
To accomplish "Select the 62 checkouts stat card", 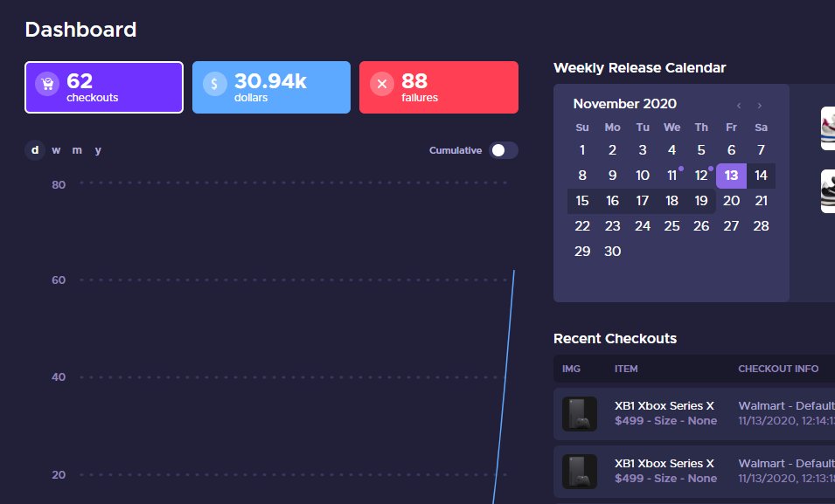I will [x=104, y=87].
